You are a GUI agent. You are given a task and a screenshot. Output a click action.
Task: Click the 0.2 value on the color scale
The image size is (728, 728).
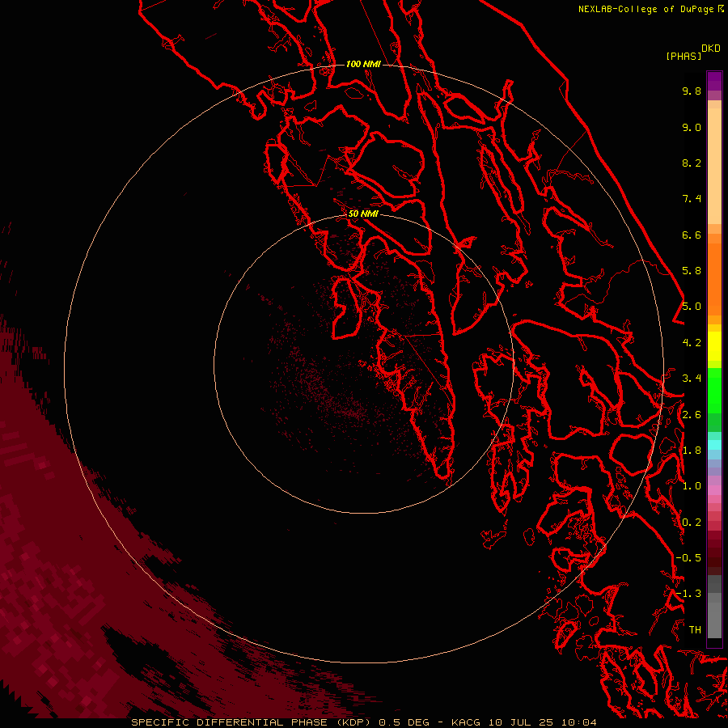[692, 523]
